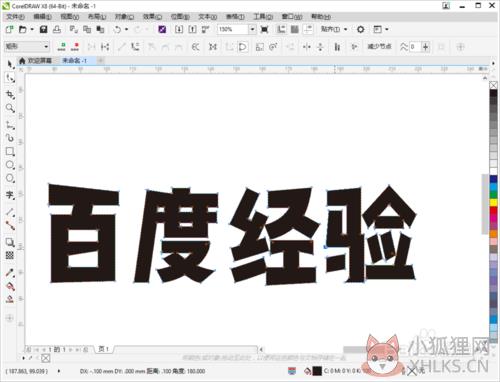Click the Print icon
Viewport: 500px width, 382px height.
pos(57,30)
